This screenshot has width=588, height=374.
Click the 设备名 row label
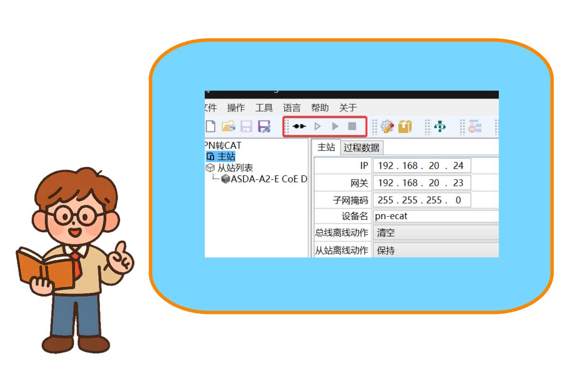point(355,217)
